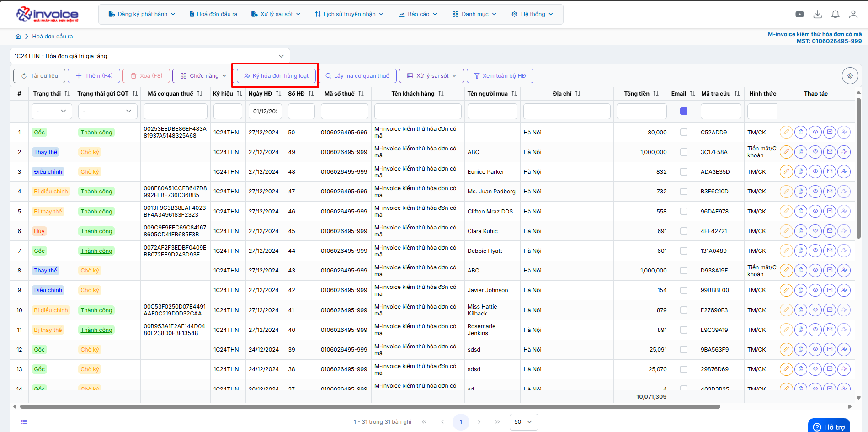Sort by the Tên khách hàng column
The image size is (868, 432).
[x=441, y=94]
